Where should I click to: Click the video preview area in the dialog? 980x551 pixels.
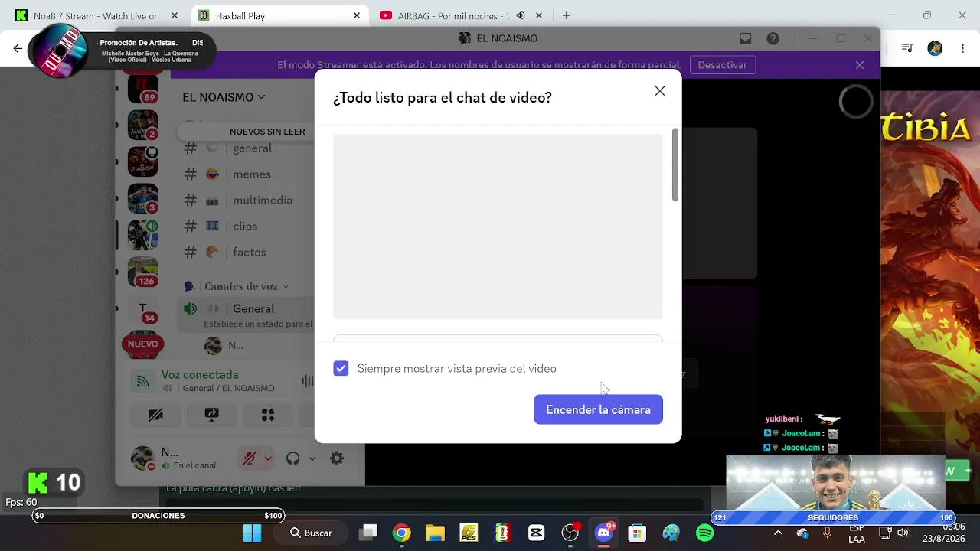498,227
